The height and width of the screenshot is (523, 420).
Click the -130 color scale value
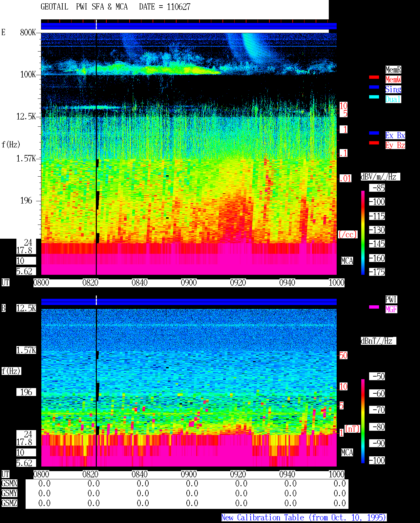coord(377,230)
